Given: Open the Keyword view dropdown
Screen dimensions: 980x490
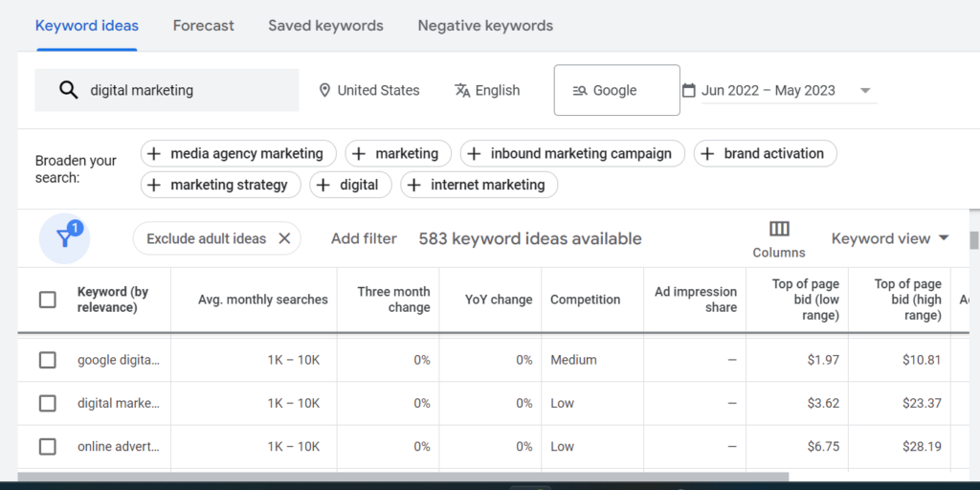Looking at the screenshot, I should [890, 238].
